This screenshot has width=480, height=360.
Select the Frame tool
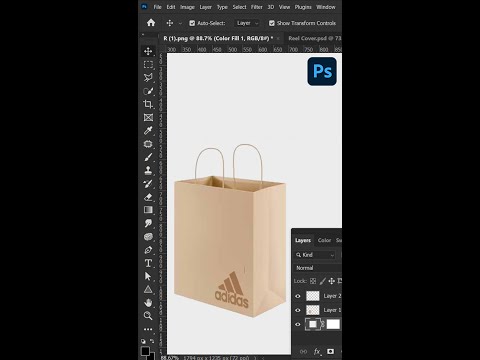point(148,117)
